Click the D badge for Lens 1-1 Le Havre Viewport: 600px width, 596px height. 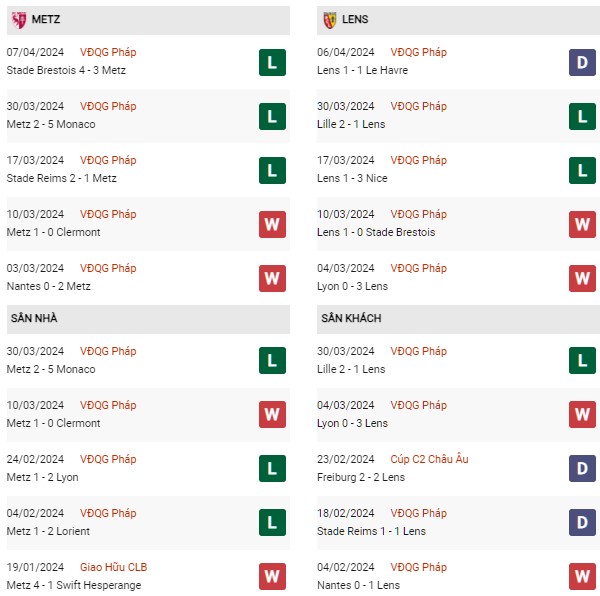coord(582,62)
